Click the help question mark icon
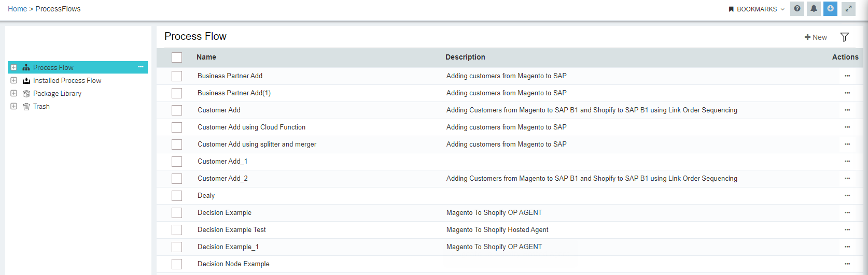Screen dimensions: 868x275 point(797,9)
